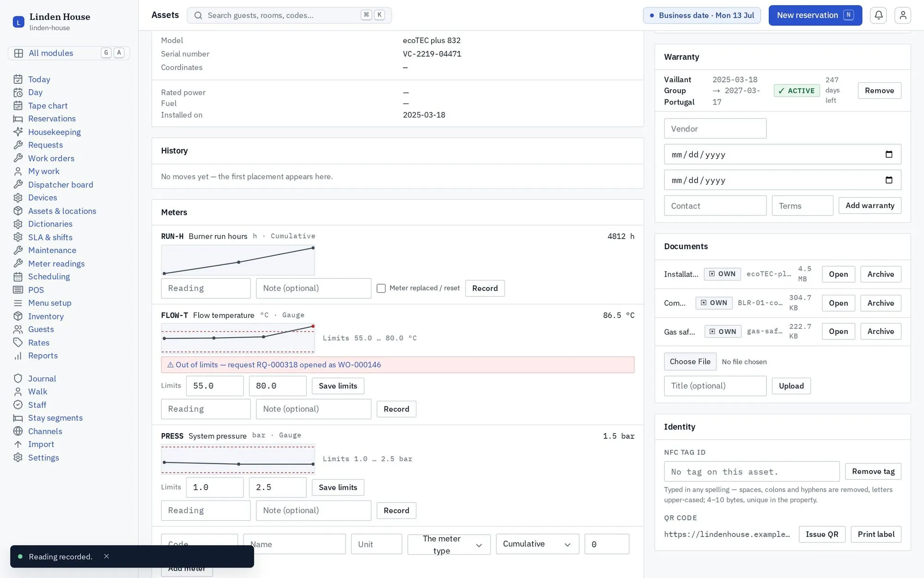Click the Business date Mon 13 Jul badge
924x578 pixels.
[701, 15]
